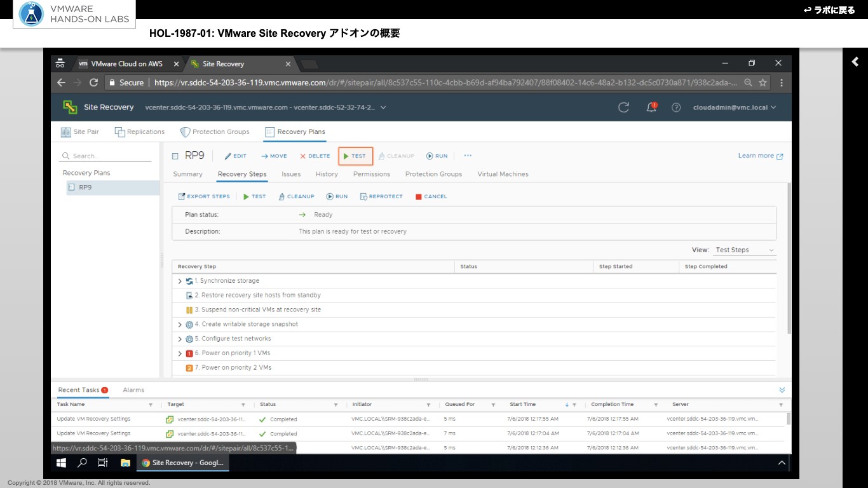
Task: Click the REPROTECT button
Action: pyautogui.click(x=381, y=197)
